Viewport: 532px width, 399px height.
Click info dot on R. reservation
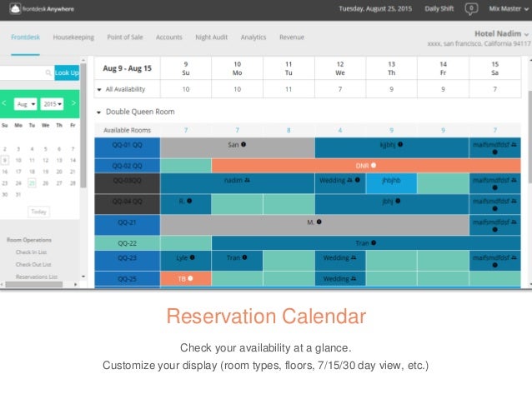[189, 201]
